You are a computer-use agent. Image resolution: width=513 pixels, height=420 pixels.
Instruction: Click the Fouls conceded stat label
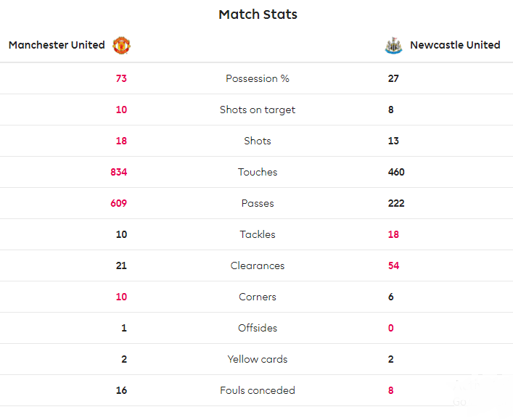[x=258, y=390]
